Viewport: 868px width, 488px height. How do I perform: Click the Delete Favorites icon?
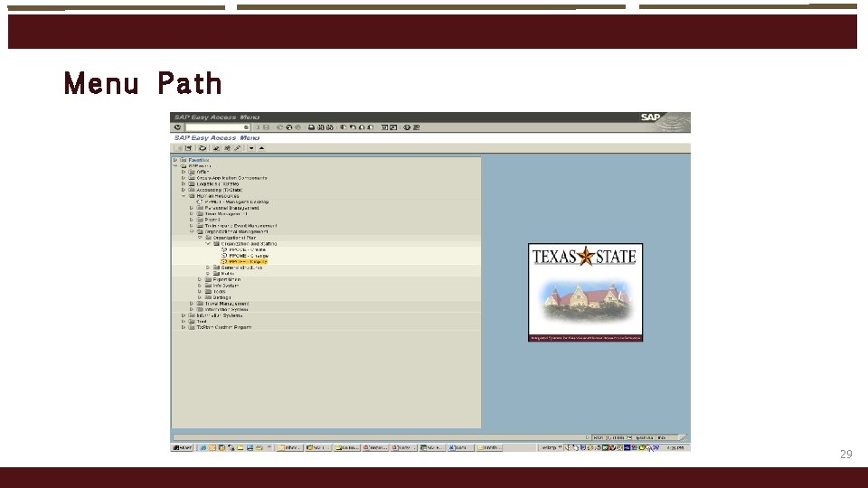[227, 147]
